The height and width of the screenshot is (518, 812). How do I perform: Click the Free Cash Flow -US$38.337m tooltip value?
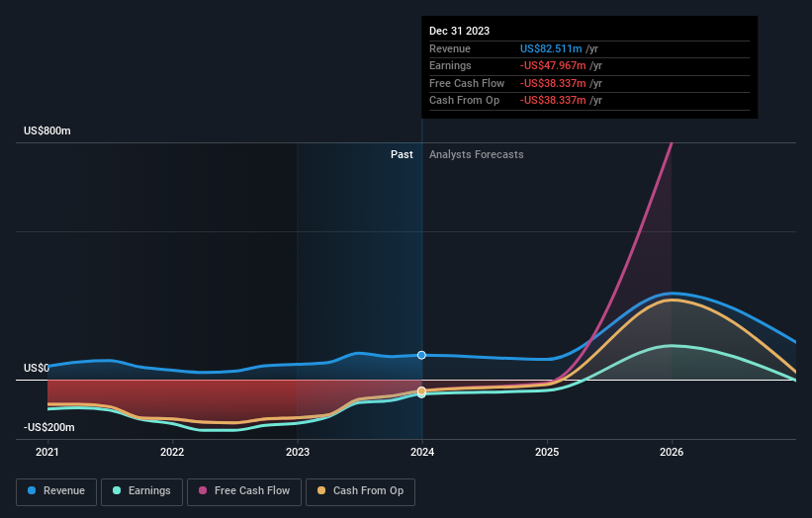(x=553, y=83)
